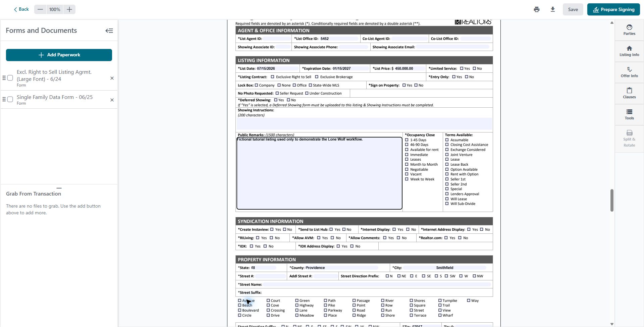Viewport: 644px width, 327px height.
Task: Open the Listing Info panel
Action: click(x=629, y=51)
